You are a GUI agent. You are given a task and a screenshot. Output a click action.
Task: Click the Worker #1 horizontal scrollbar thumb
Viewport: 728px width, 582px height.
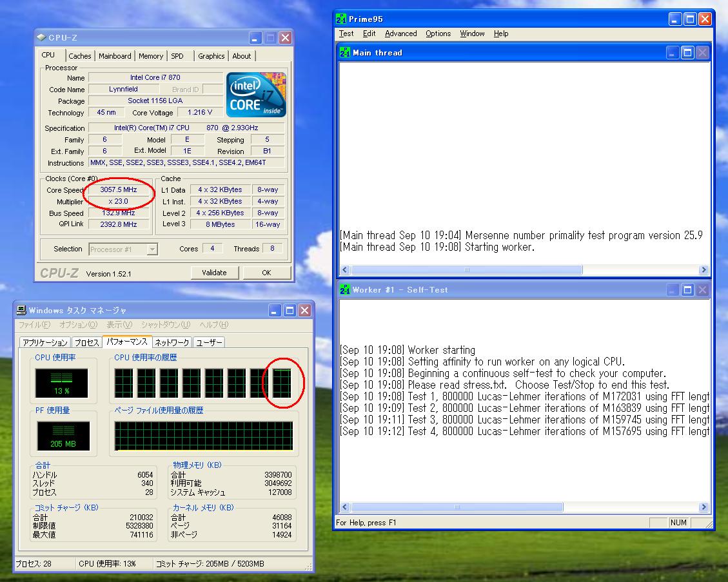pos(457,507)
